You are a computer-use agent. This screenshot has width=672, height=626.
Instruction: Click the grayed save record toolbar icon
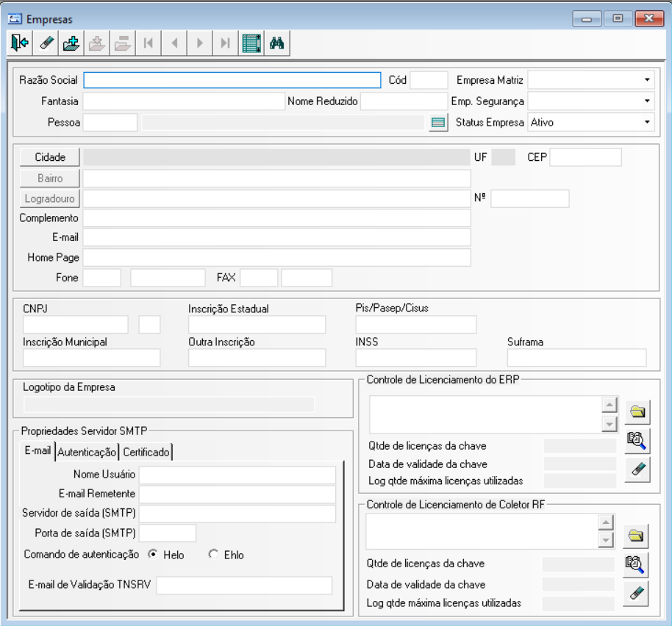pyautogui.click(x=97, y=43)
